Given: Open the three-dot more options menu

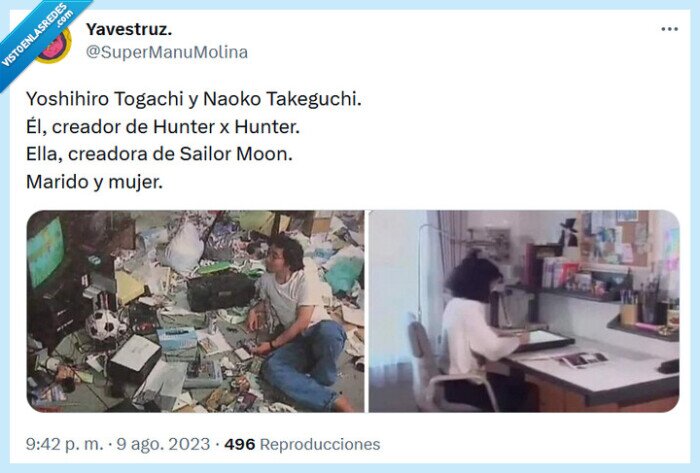Looking at the screenshot, I should pyautogui.click(x=669, y=29).
